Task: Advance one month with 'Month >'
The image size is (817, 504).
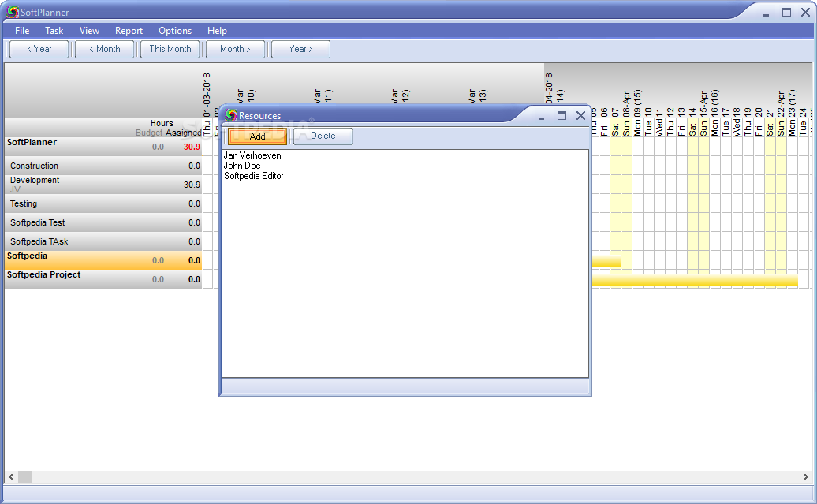Action: tap(235, 49)
